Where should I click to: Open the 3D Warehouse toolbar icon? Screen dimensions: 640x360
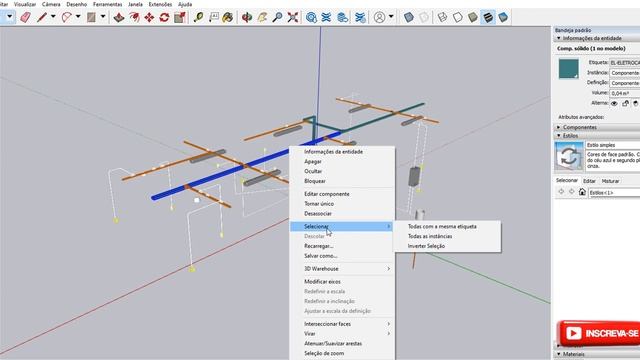[x=311, y=17]
